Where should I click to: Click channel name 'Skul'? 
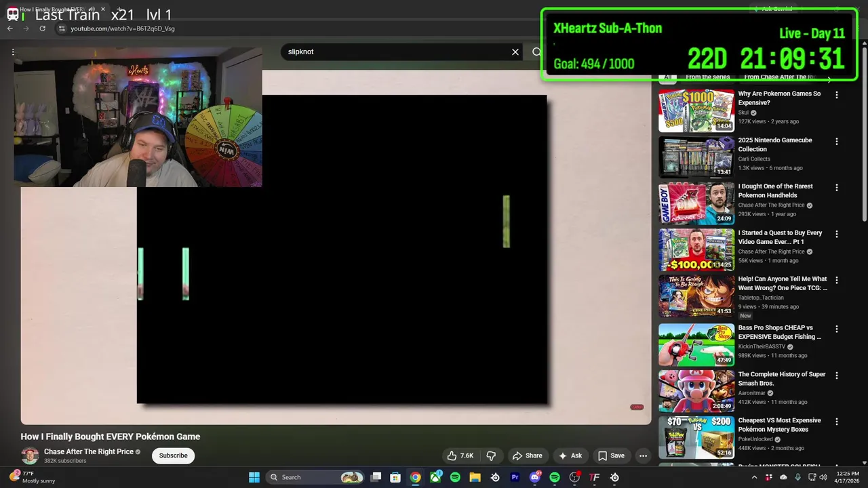point(743,113)
